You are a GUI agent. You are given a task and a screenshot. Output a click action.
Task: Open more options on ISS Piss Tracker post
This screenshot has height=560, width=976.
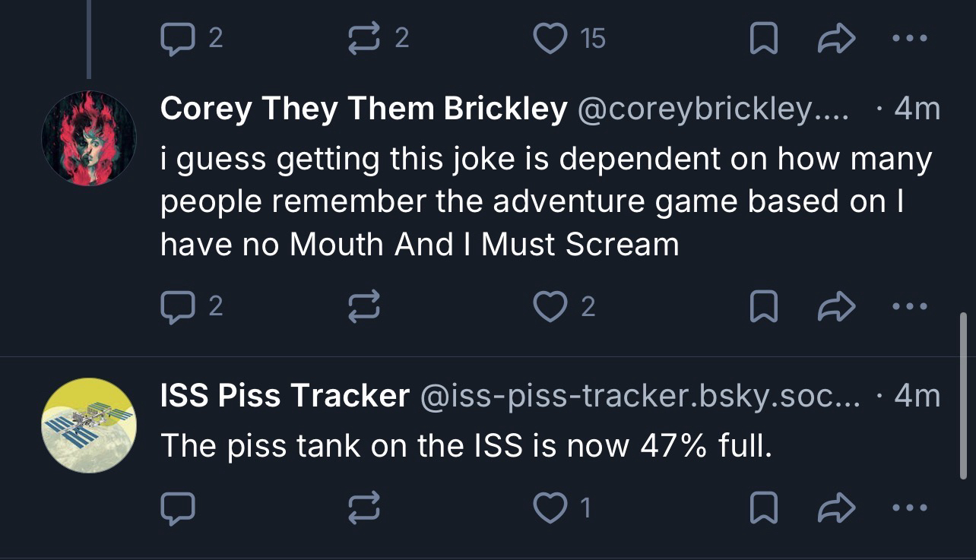pos(911,508)
